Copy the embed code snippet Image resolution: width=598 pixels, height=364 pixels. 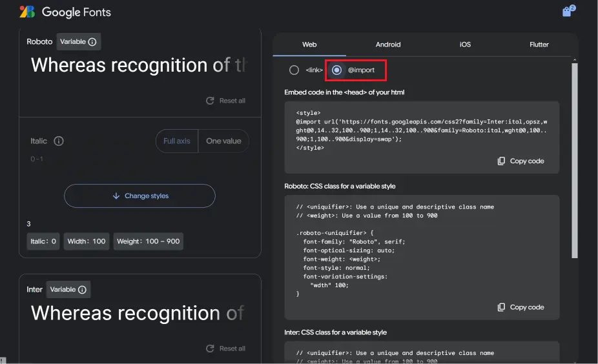[521, 161]
